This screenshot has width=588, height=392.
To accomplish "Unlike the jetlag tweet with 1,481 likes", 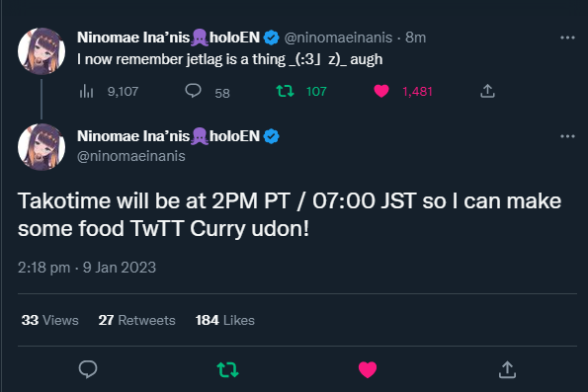I will [381, 91].
